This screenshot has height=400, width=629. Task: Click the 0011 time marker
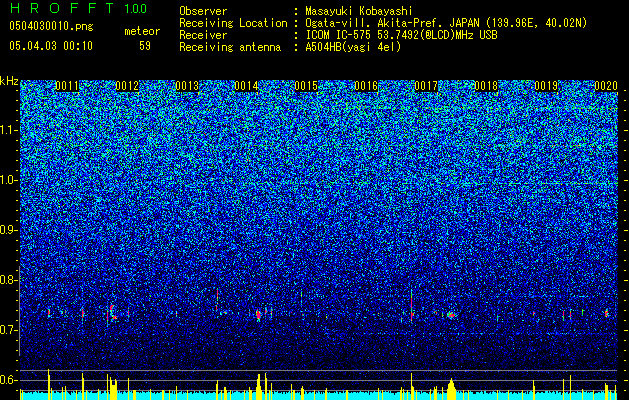pos(67,86)
